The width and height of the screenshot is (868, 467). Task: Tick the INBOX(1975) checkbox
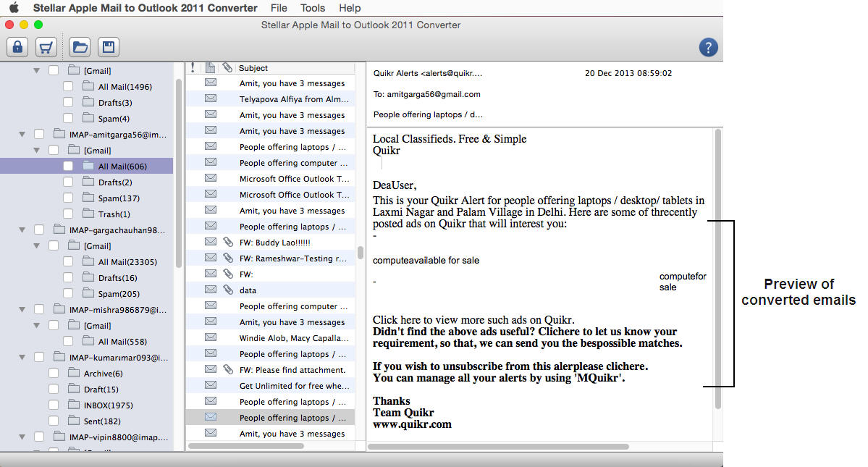click(54, 405)
